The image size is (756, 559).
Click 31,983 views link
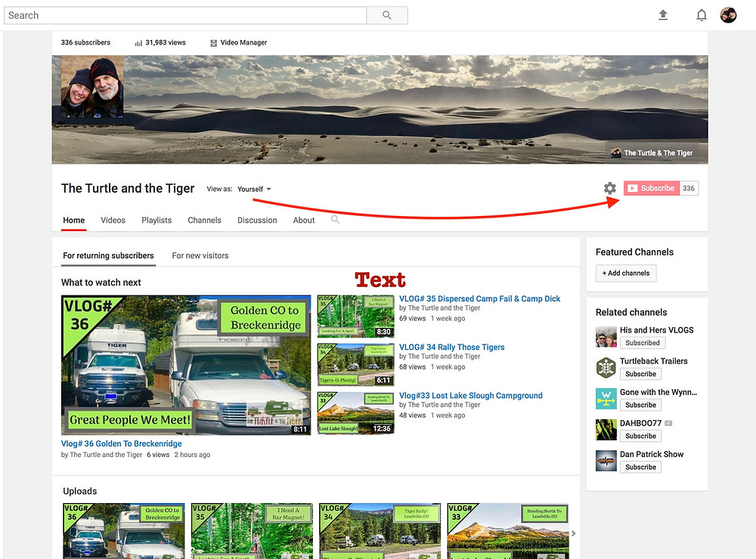[166, 43]
